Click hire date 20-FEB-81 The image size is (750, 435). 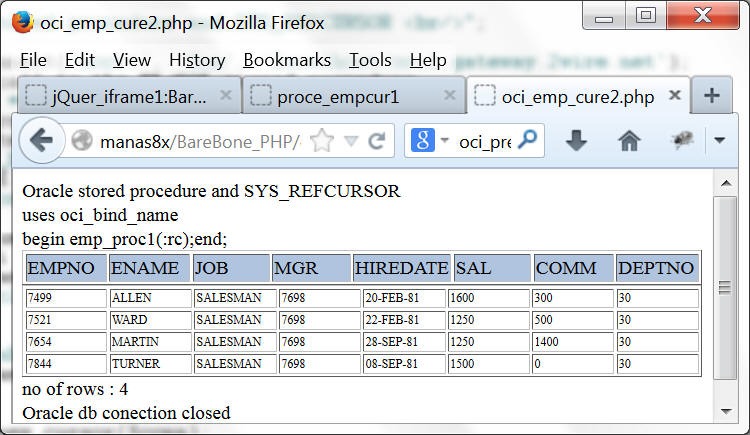click(404, 298)
